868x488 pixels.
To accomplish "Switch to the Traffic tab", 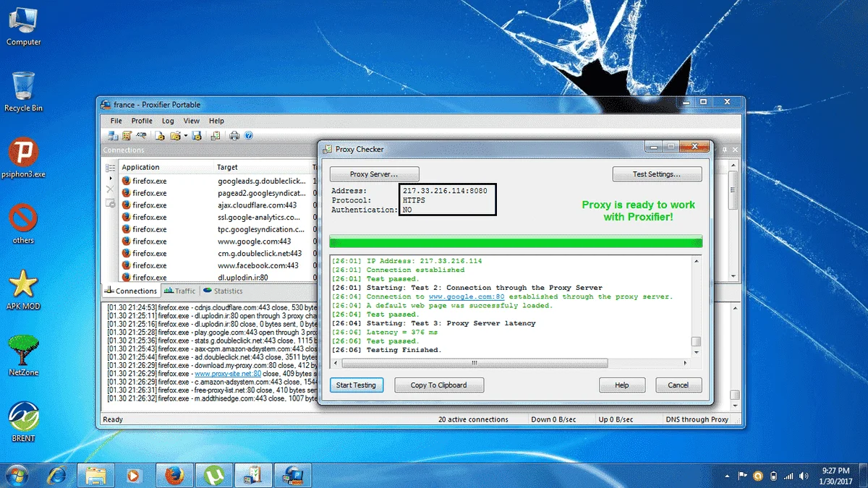I will pos(179,291).
